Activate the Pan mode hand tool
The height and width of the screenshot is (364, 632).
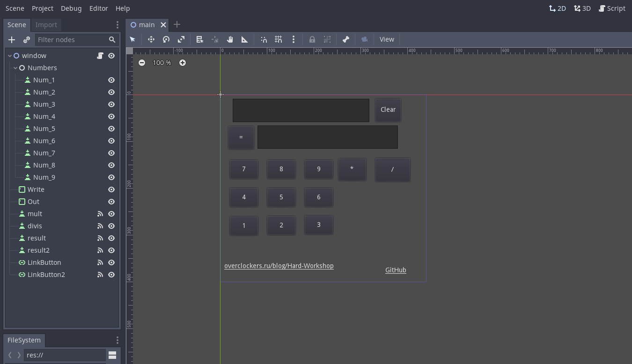pos(230,39)
